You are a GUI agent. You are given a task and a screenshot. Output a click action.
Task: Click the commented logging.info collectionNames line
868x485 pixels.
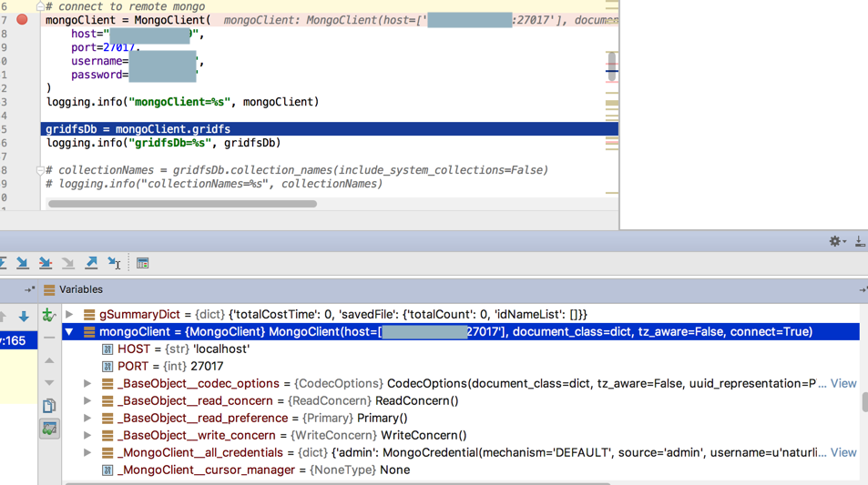tap(214, 184)
